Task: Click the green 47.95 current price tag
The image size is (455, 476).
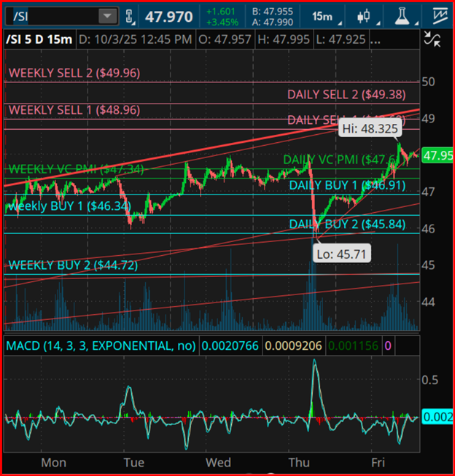Action: pos(437,155)
